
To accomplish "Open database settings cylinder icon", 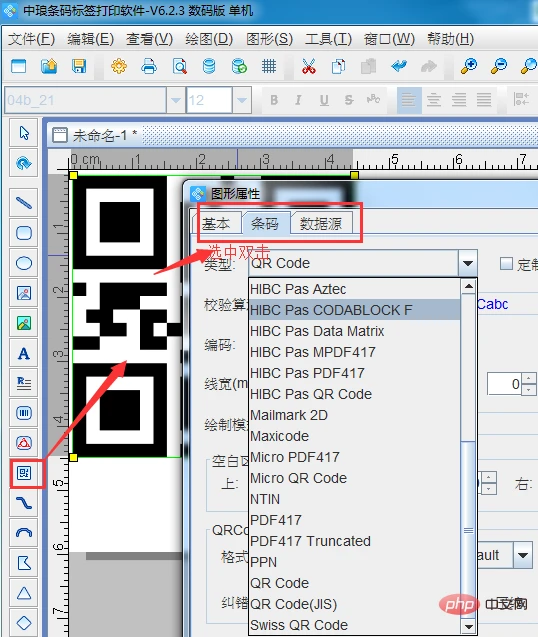I will 209,66.
